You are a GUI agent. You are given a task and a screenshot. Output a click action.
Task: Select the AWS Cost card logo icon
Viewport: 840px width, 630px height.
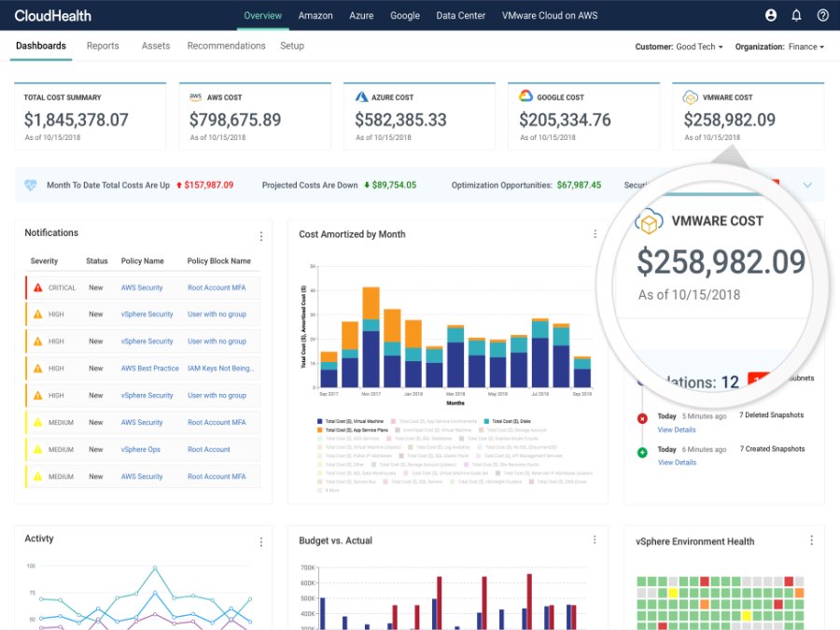195,96
